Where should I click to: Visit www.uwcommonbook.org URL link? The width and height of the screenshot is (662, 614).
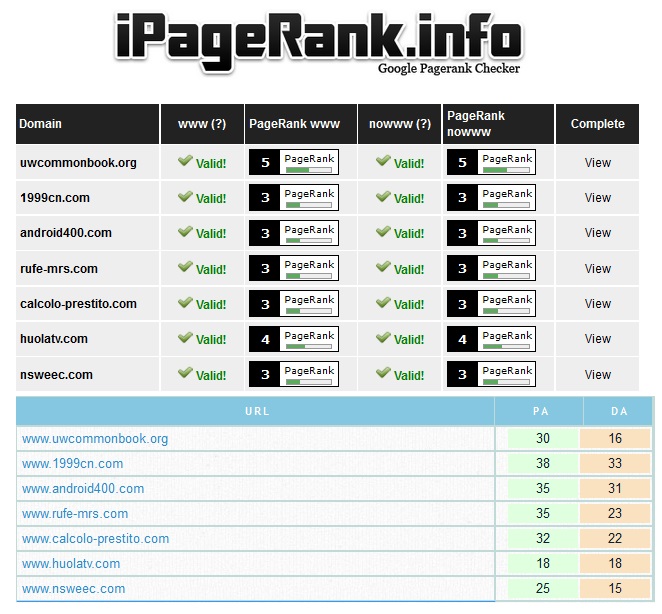coord(95,439)
